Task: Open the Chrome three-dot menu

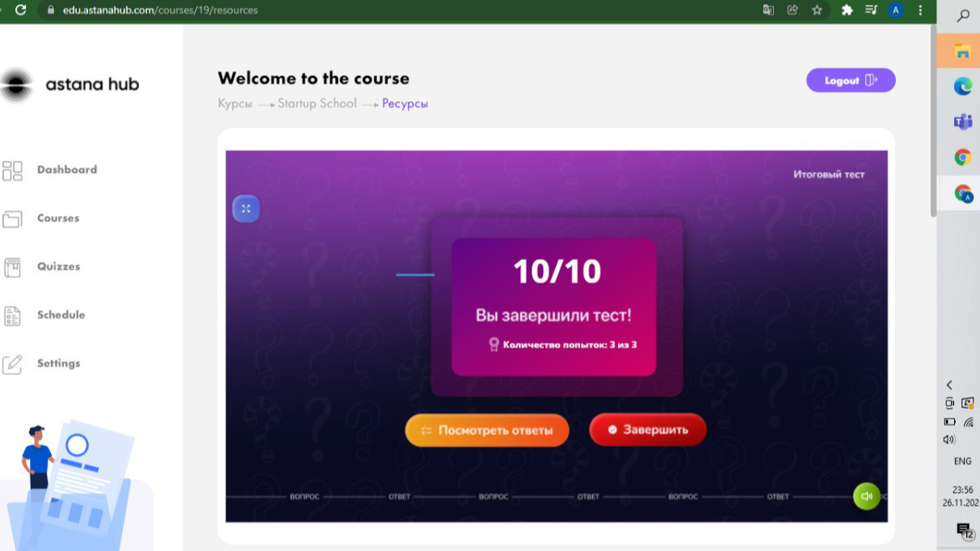Action: point(920,11)
